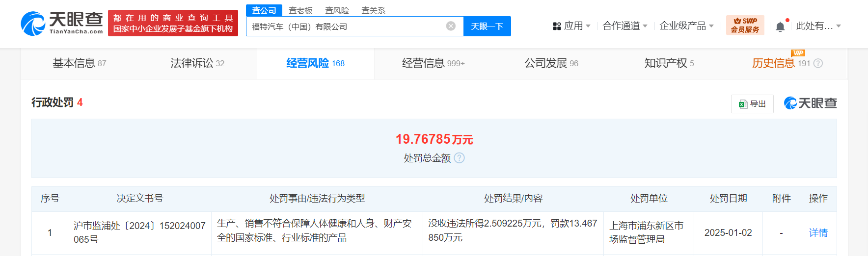The image size is (868, 256).
Task: Select the 查老板 search tab
Action: coord(300,10)
